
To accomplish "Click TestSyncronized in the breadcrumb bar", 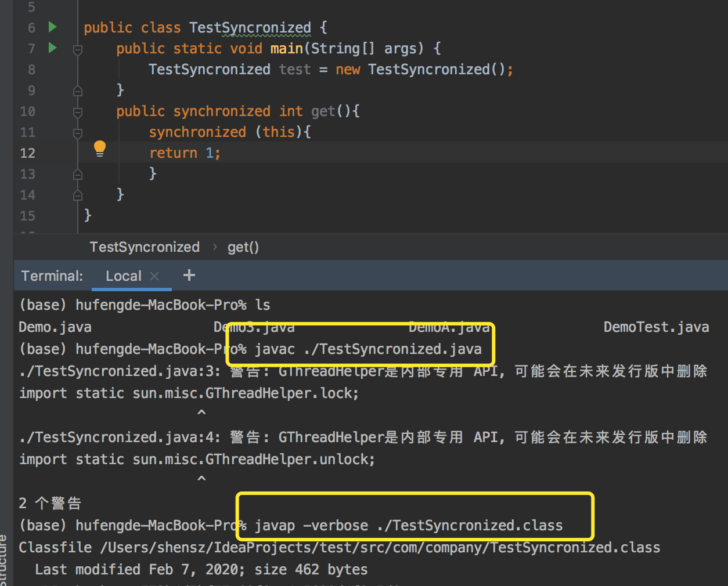I will point(145,247).
